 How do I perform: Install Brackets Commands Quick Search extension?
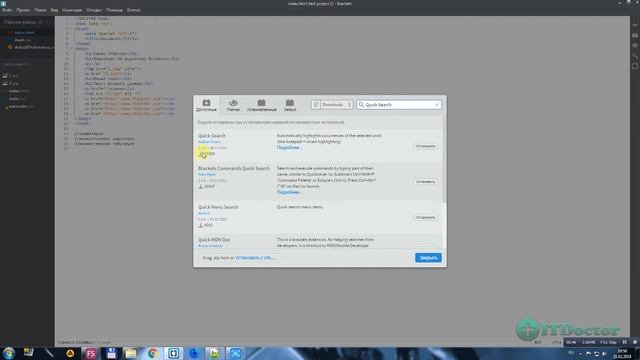tap(425, 182)
